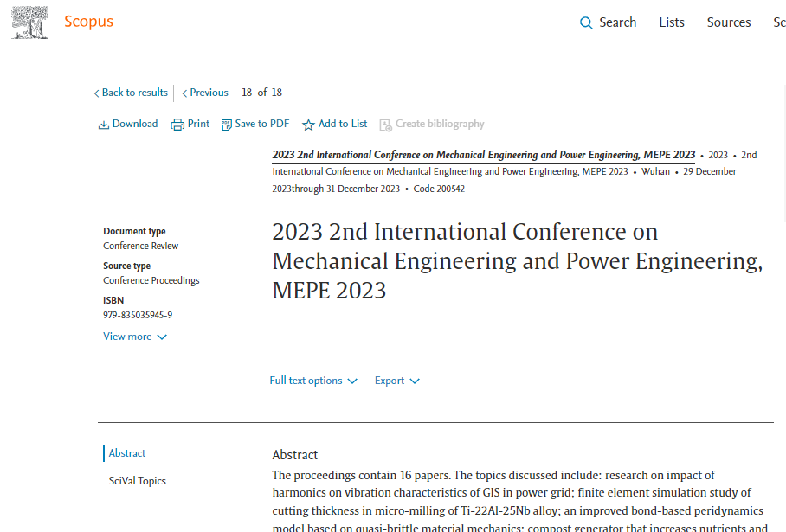Click the Back to results arrow
The width and height of the screenshot is (786, 532).
(x=97, y=93)
